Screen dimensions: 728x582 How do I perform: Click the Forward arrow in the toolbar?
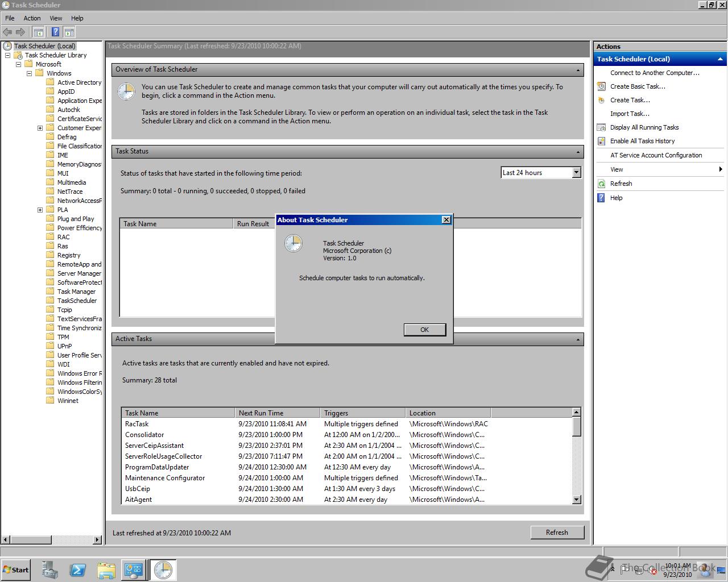(x=20, y=32)
